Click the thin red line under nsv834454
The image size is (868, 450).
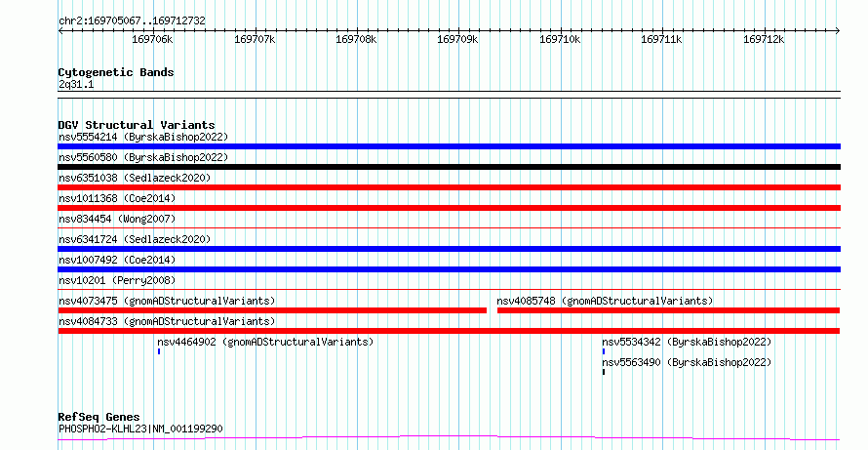(449, 227)
